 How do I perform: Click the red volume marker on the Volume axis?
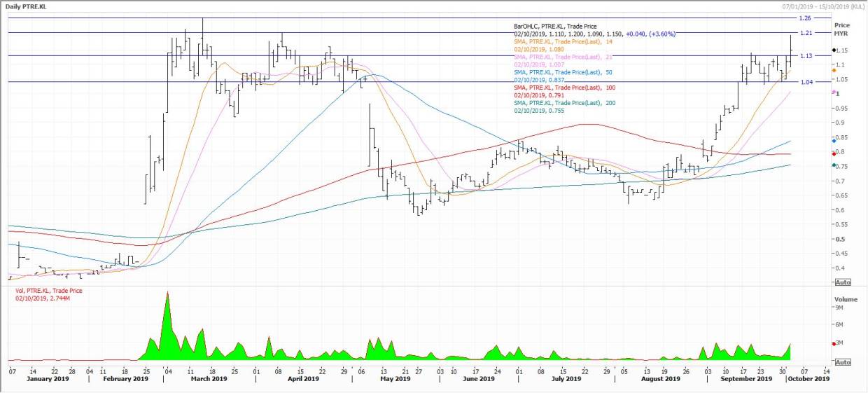(x=834, y=343)
